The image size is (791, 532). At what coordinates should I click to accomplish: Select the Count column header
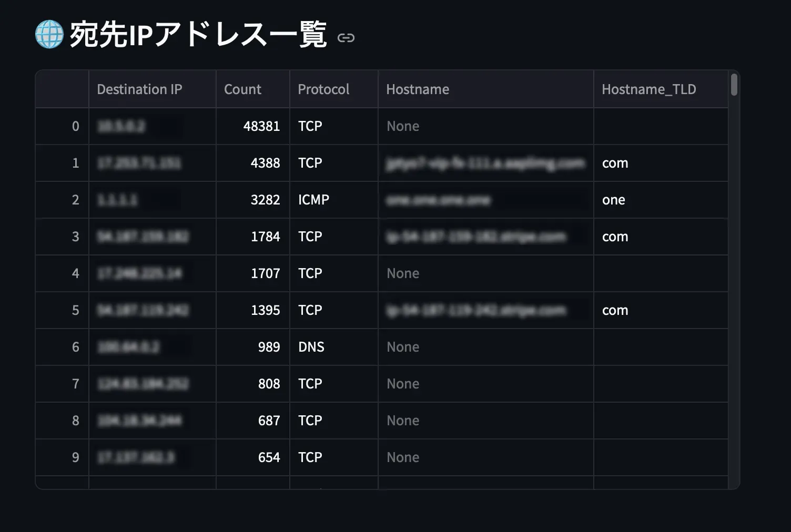[x=242, y=89]
